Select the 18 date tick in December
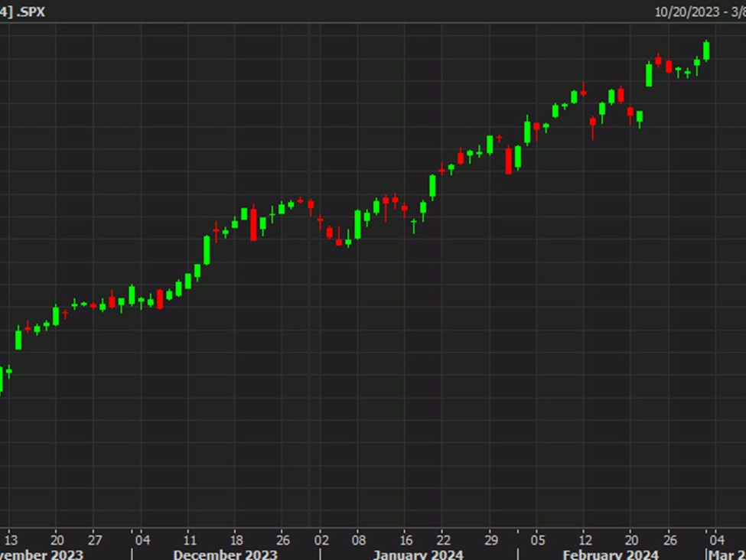Image resolution: width=746 pixels, height=560 pixels. click(x=237, y=537)
